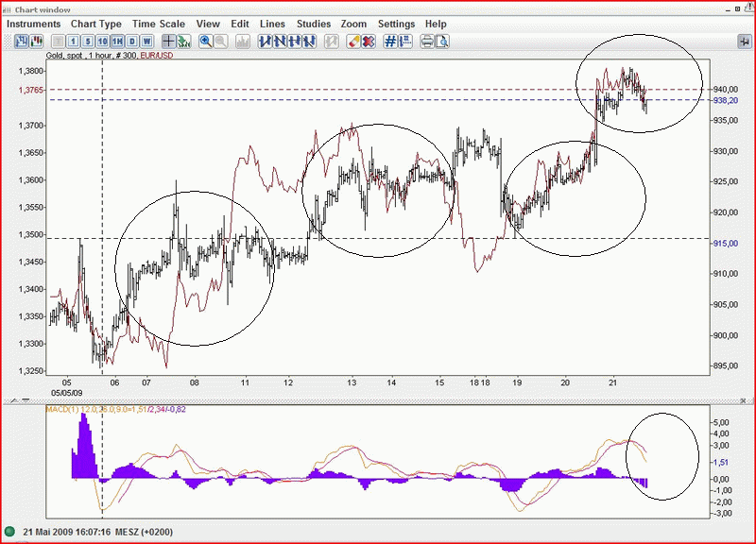
Task: Select the 1H hourly time scale
Action: point(117,42)
